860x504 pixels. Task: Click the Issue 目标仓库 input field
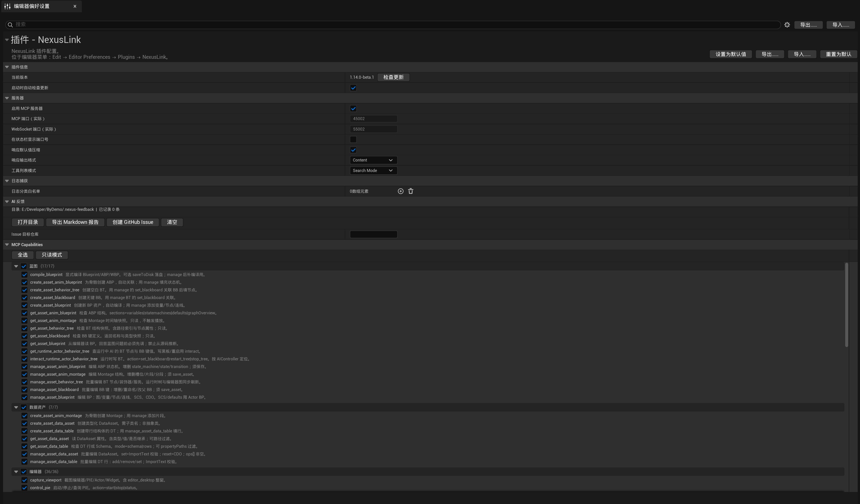pyautogui.click(x=373, y=234)
